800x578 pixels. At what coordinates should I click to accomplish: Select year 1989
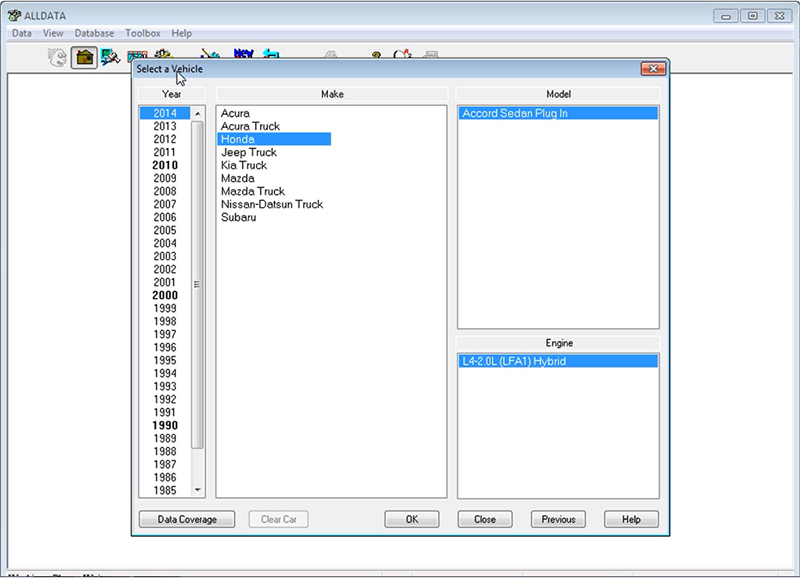click(x=165, y=438)
